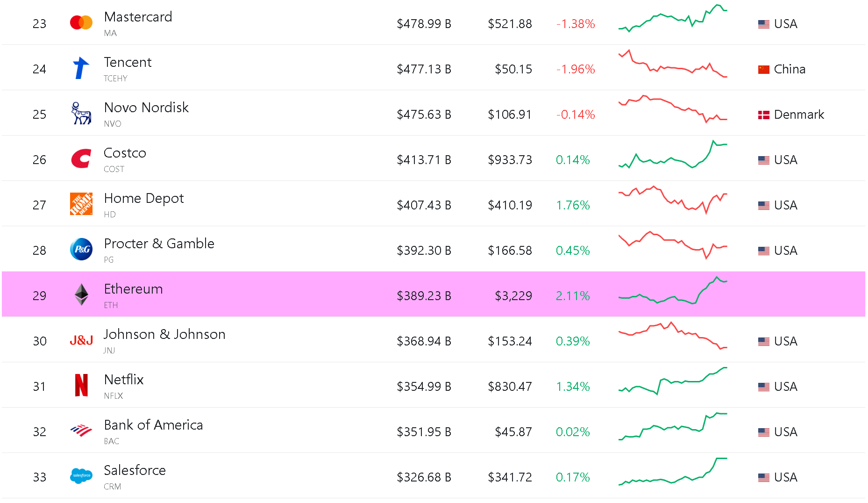View Home Depot price sparkline chart
The image size is (868, 503).
point(673,200)
